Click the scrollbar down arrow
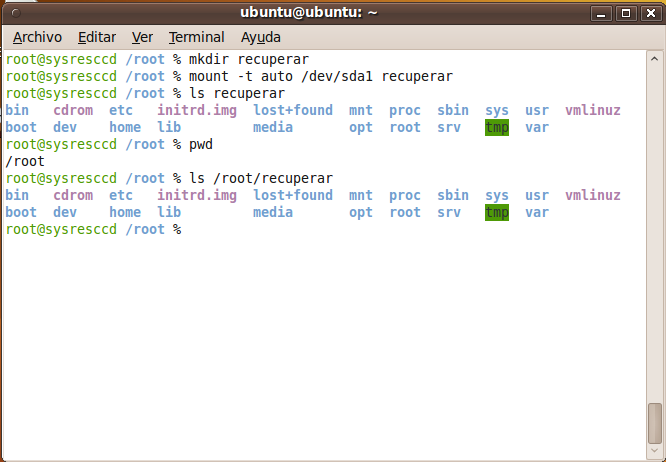Viewport: 666px width, 462px height. pyautogui.click(x=655, y=451)
